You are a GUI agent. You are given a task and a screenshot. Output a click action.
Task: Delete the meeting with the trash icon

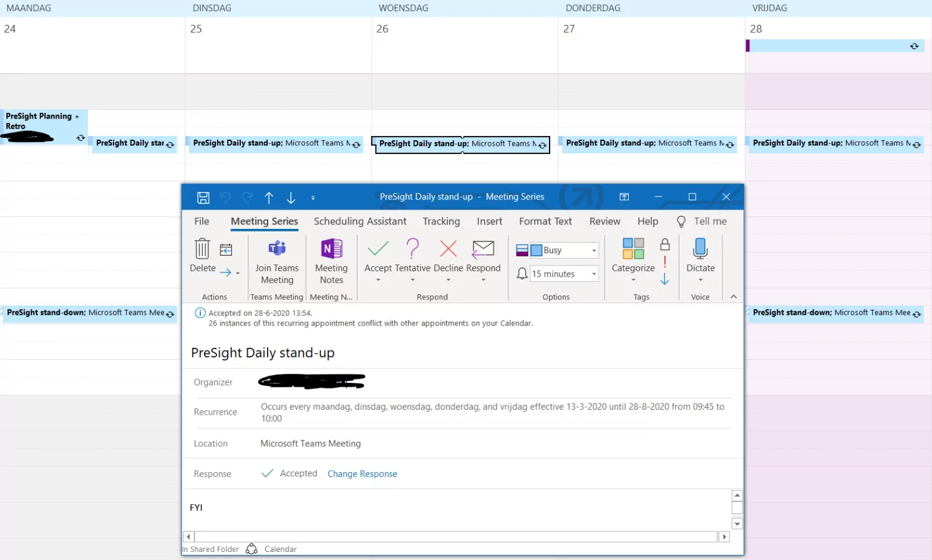202,249
